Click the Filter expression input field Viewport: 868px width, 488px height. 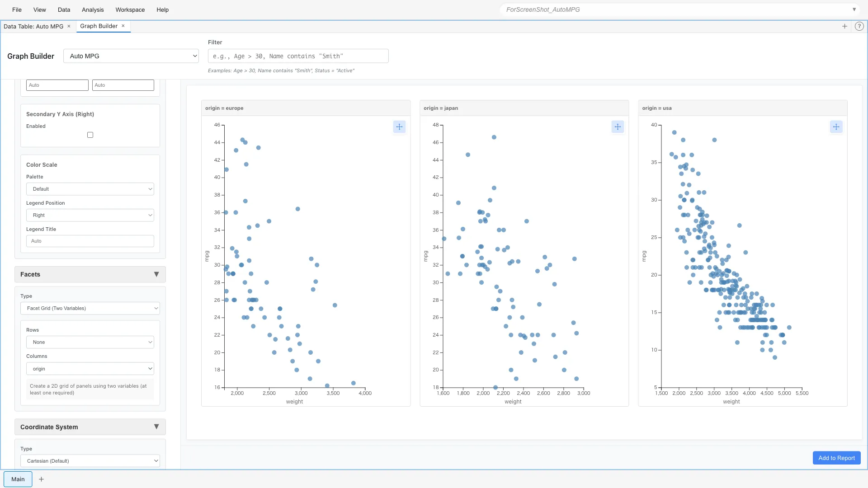[x=298, y=56]
